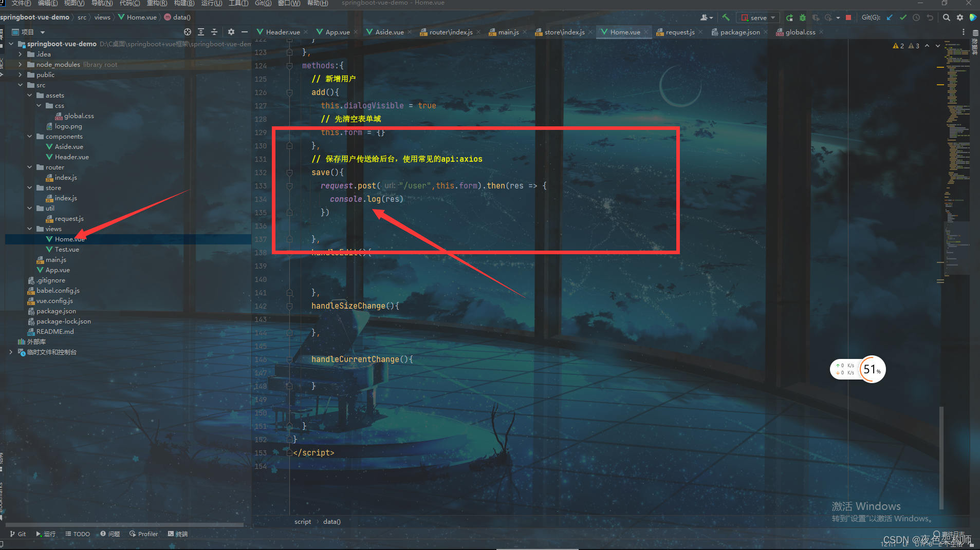Image resolution: width=980 pixels, height=550 pixels.
Task: Open the serve run configuration dropdown
Action: pos(758,17)
